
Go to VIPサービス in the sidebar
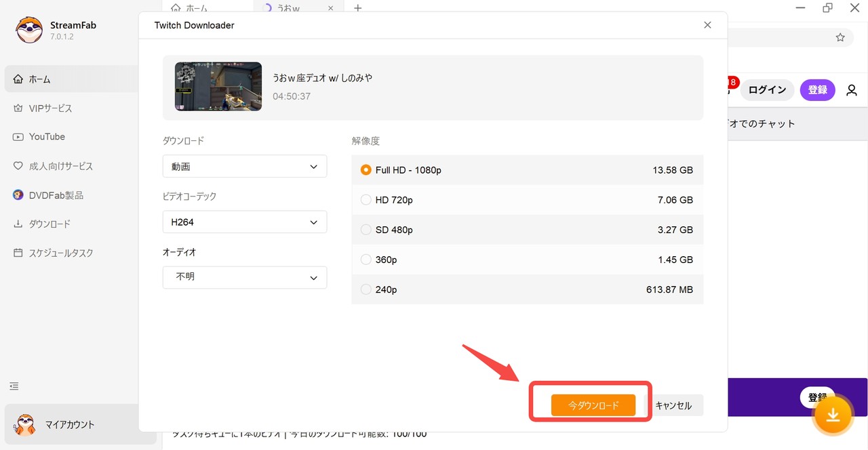point(50,108)
